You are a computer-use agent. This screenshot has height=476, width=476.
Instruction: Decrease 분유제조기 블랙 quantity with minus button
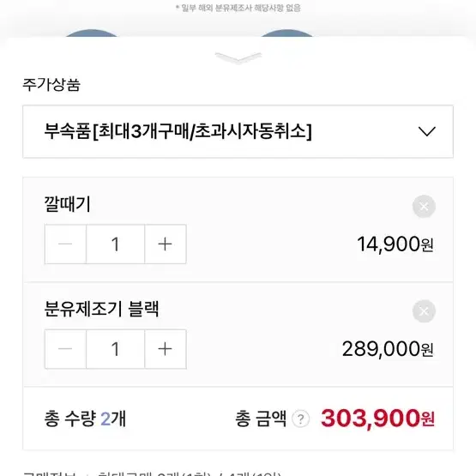pyautogui.click(x=65, y=349)
